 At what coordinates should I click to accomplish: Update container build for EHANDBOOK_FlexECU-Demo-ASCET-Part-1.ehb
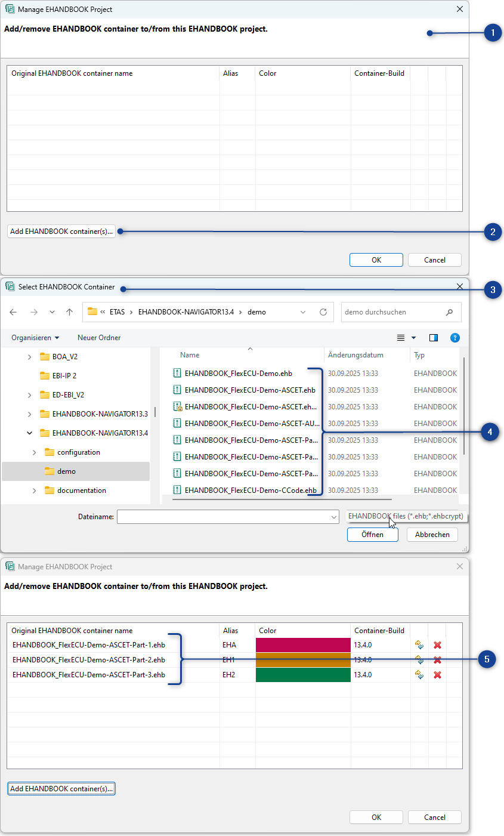[x=419, y=644]
